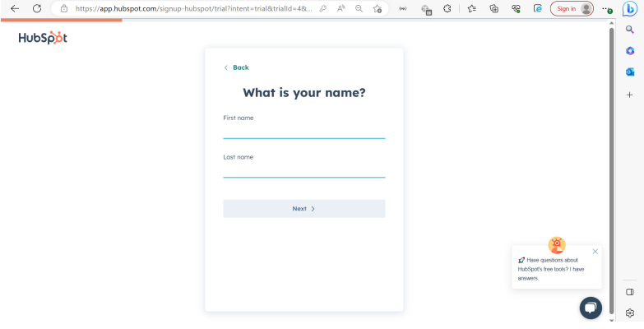Refresh the page with reload icon

tap(37, 8)
